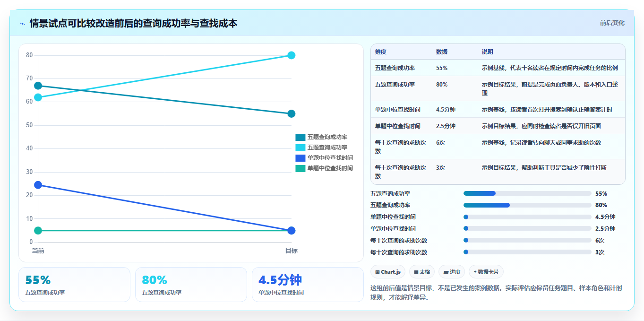Click the progress bar showing 80%
Viewport: 644px width, 321px height.
coord(527,205)
